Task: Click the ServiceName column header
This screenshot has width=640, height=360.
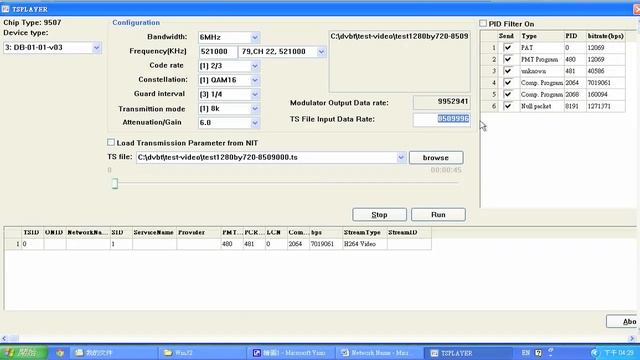Action: pos(154,232)
